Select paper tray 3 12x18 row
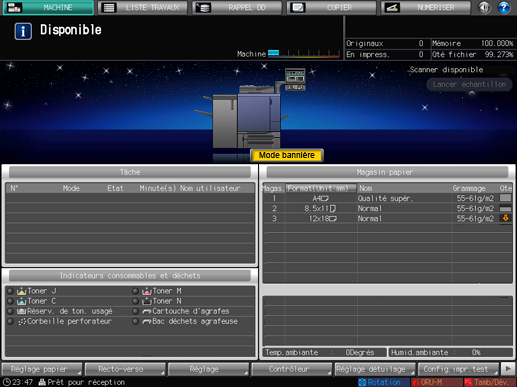Screen dimensions: 517x387 pos(387,218)
